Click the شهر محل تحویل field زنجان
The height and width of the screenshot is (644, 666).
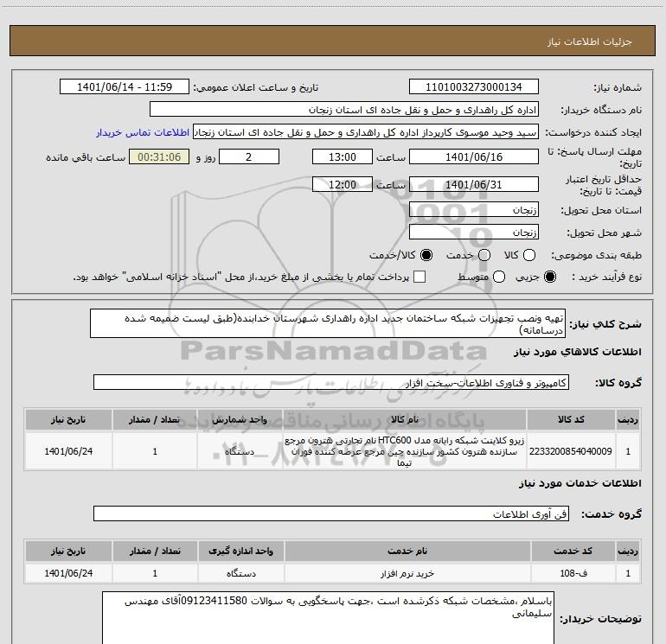(x=474, y=233)
